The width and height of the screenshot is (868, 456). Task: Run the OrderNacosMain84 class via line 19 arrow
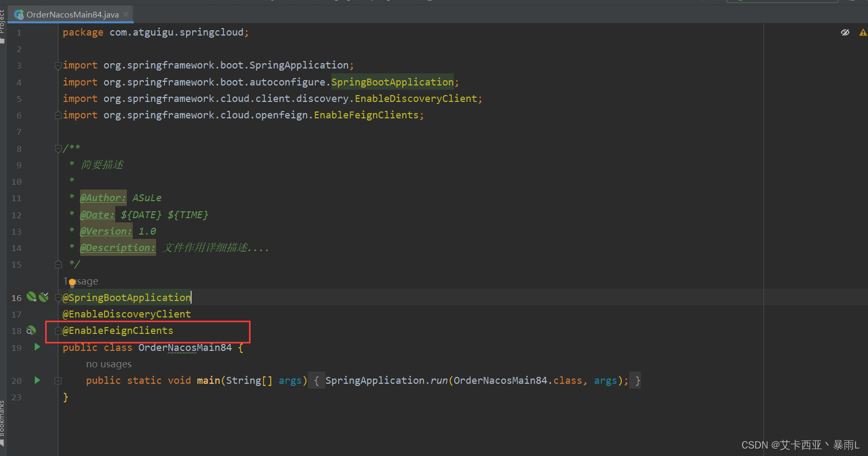click(x=37, y=347)
